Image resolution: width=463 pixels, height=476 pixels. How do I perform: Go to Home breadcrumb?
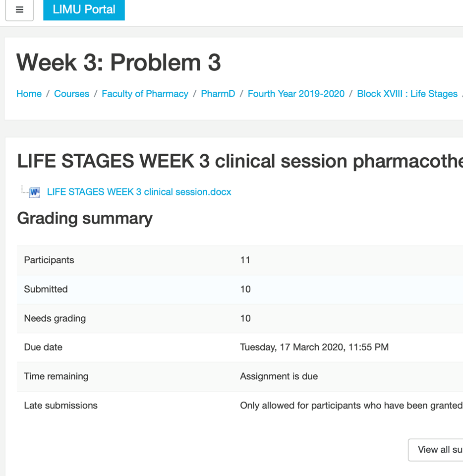tap(29, 94)
